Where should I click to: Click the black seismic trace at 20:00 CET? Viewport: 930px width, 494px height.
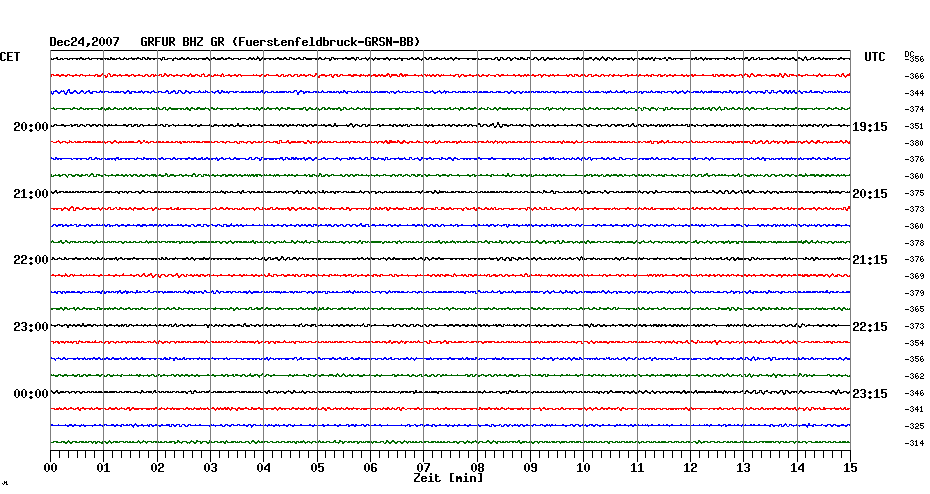pyautogui.click(x=450, y=125)
